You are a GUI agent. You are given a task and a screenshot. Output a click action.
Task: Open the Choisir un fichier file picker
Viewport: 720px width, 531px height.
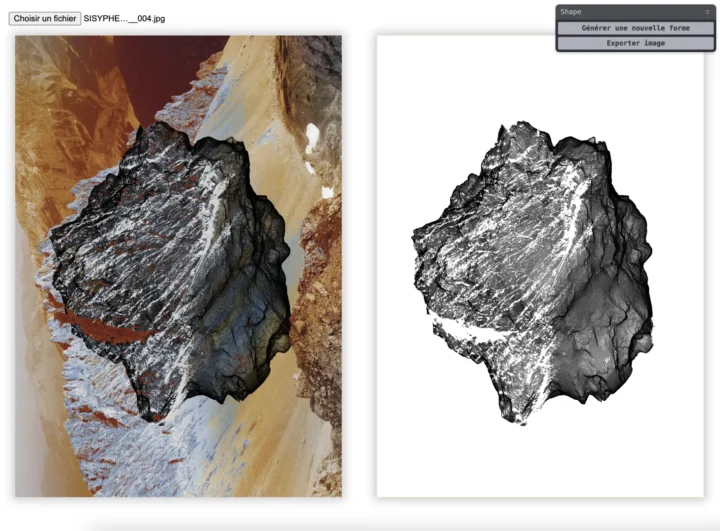coord(45,18)
